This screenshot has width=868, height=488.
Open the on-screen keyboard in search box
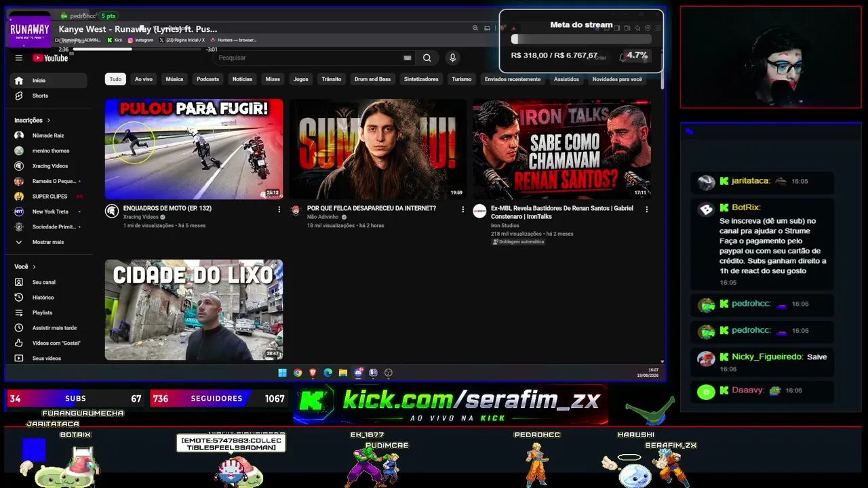[407, 58]
